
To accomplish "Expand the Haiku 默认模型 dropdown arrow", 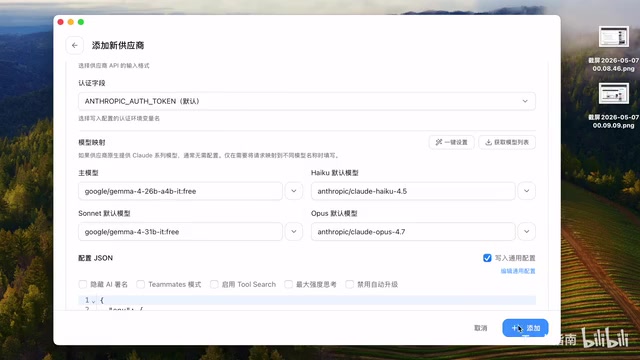I will click(x=527, y=191).
